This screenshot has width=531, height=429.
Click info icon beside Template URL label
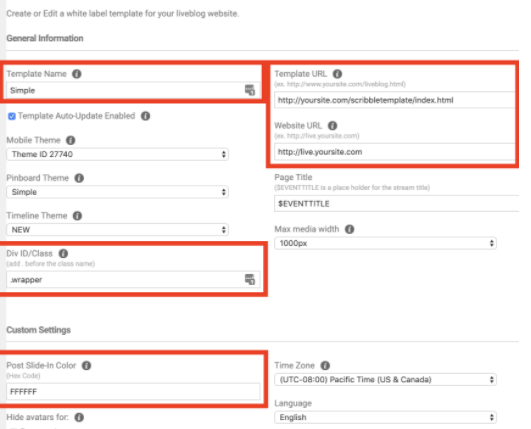pos(337,74)
